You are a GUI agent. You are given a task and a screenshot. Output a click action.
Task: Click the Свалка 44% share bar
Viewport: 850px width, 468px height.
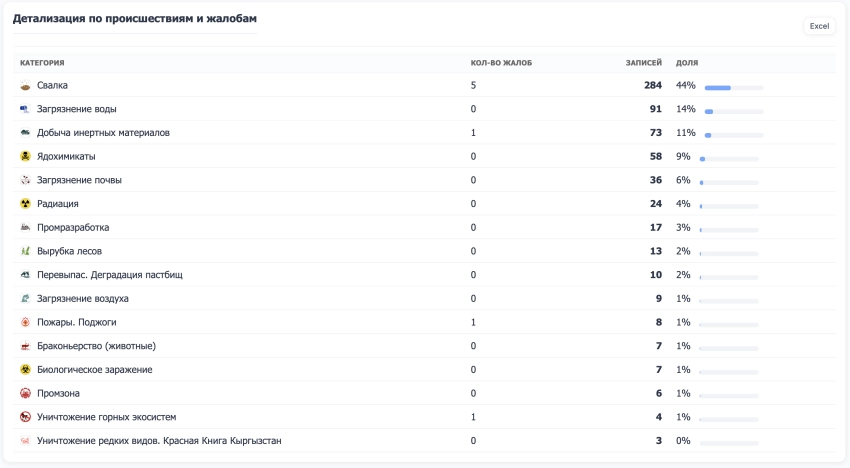733,87
